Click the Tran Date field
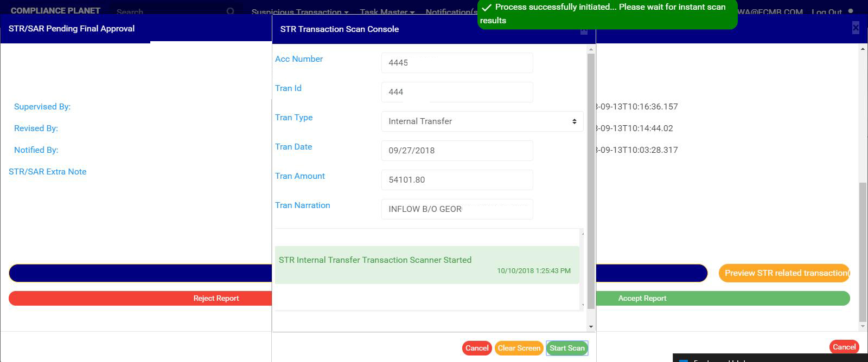This screenshot has height=362, width=868. tap(457, 151)
